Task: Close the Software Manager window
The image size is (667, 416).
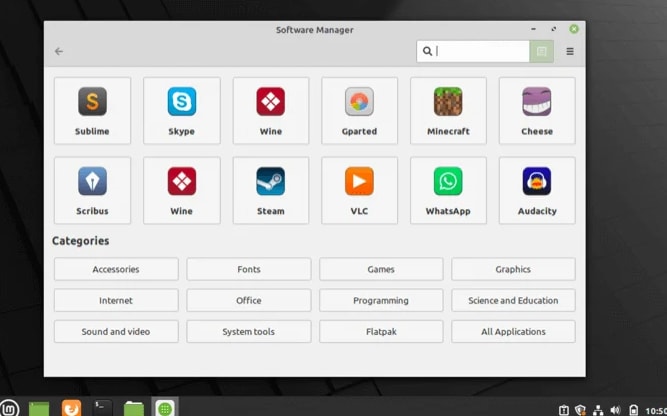Action: 574,29
